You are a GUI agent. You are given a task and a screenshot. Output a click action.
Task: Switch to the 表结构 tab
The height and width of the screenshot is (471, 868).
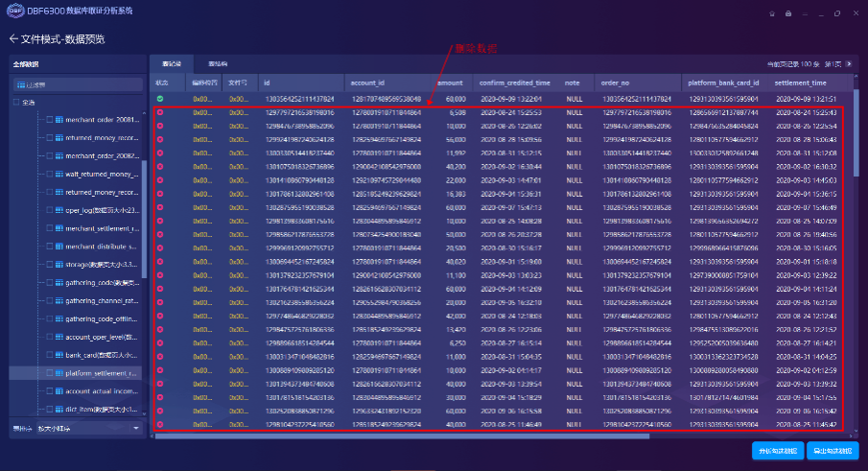point(218,64)
